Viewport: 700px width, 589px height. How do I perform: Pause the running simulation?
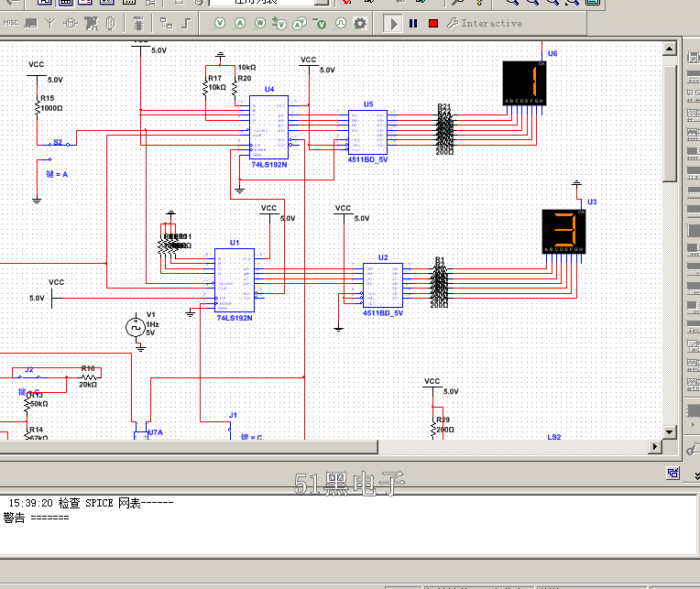pos(413,23)
